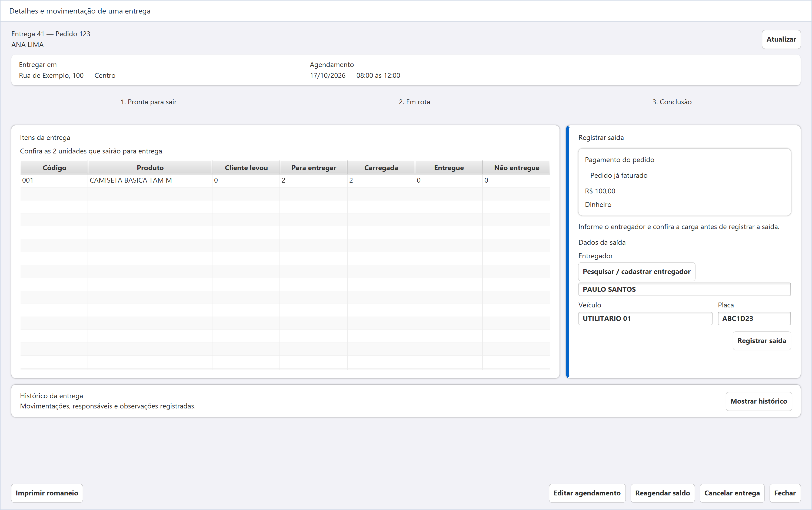Click the Cliente levou column header

pos(246,168)
